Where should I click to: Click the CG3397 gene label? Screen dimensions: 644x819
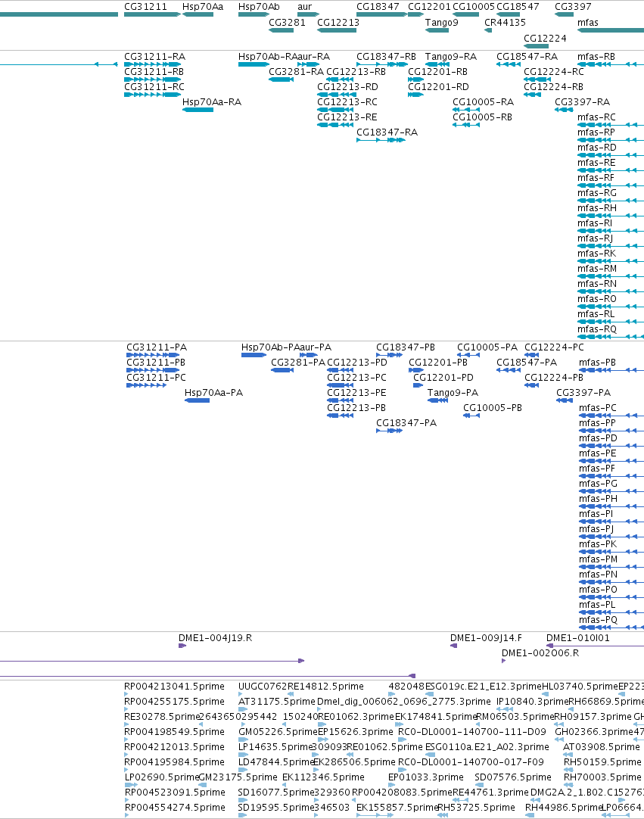coord(573,7)
